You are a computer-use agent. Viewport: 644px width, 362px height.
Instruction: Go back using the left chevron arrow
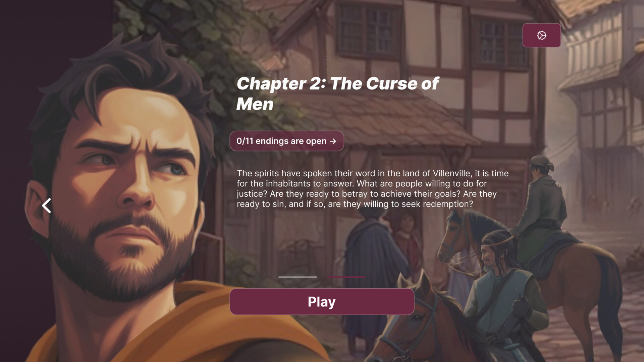pyautogui.click(x=47, y=205)
